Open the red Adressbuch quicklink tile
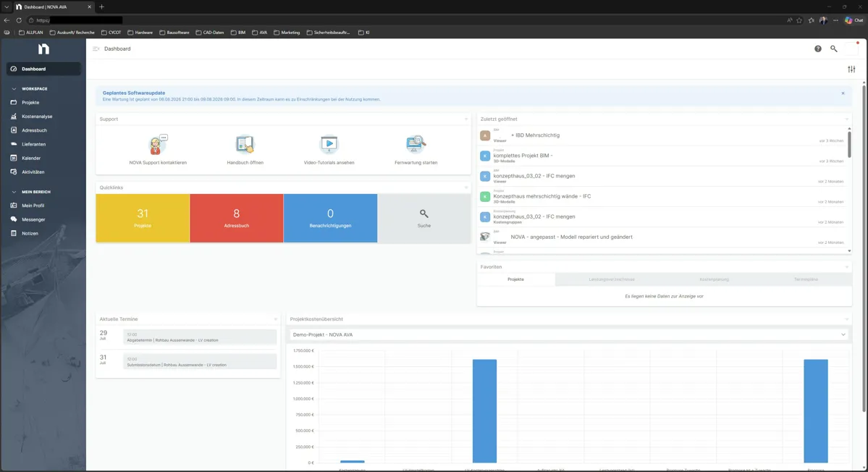Viewport: 868px width, 472px height. coord(237,218)
